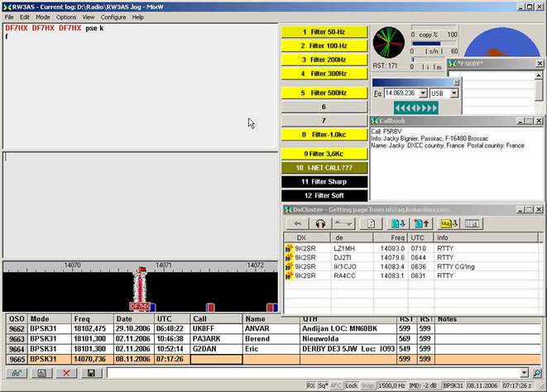Click macro 9 Filter 3,6Kc
Viewport: 547px width, 392px height.
(x=324, y=154)
